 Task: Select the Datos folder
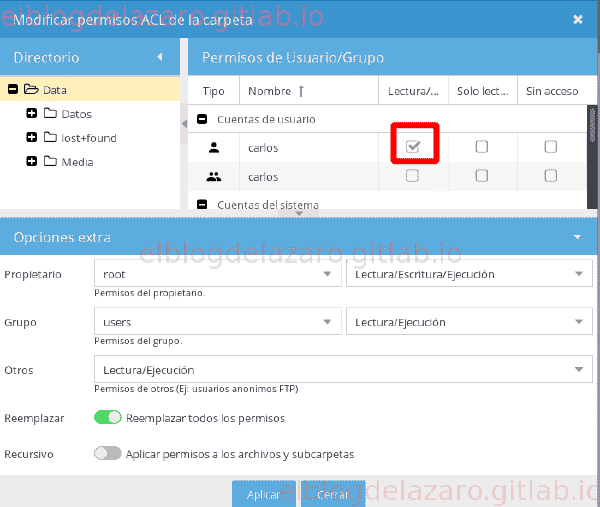tap(77, 114)
